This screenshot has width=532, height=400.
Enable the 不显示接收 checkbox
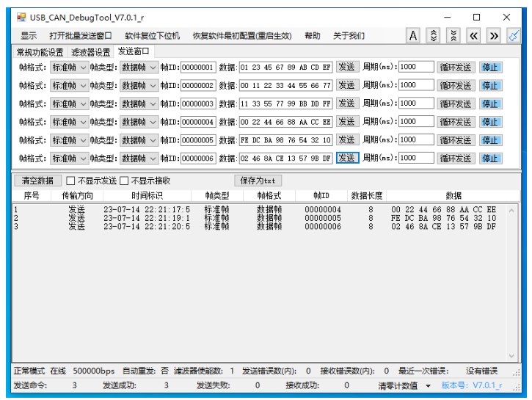coord(124,181)
